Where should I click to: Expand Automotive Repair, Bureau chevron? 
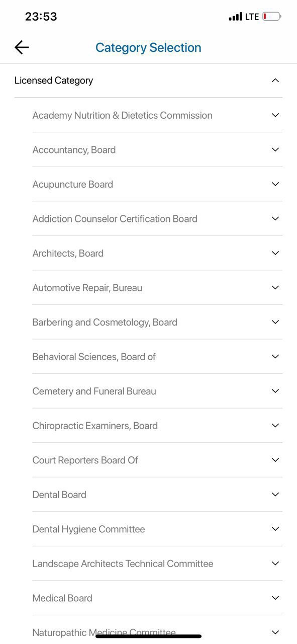coord(275,287)
